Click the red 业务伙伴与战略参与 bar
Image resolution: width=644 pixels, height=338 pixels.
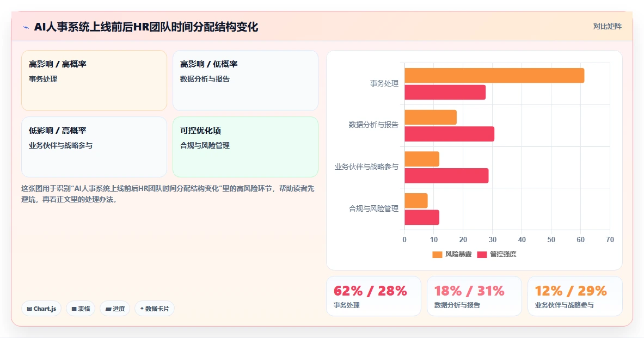click(x=446, y=176)
